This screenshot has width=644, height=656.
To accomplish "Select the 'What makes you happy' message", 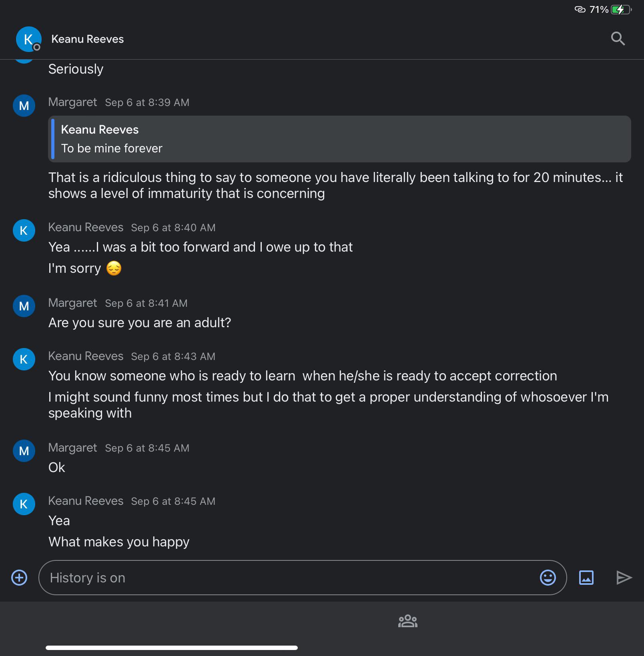I will [x=119, y=542].
